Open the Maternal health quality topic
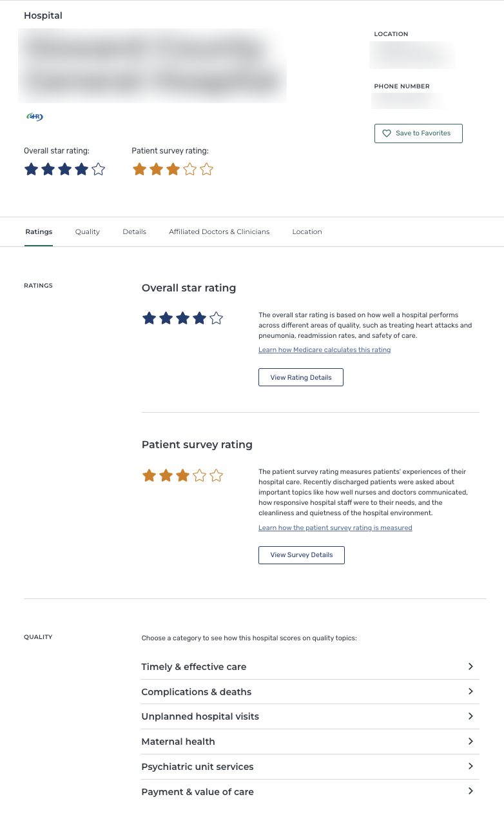Screen dimensions: 504x817 [x=310, y=742]
